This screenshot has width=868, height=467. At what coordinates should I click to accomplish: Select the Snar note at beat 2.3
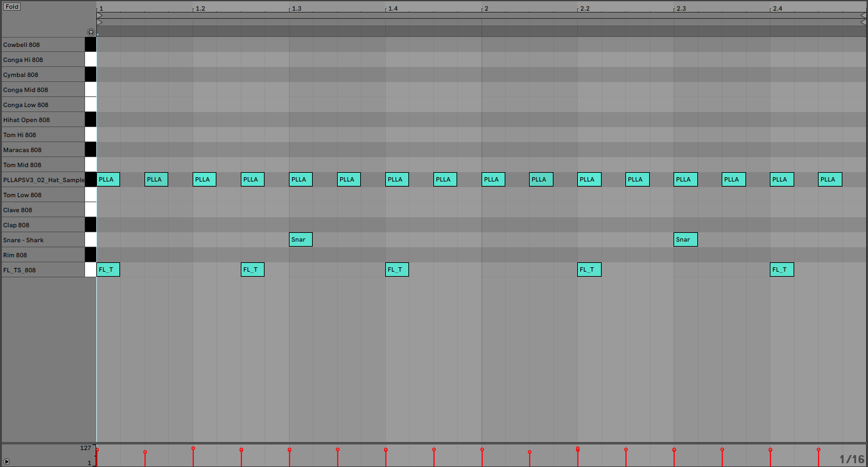point(685,239)
